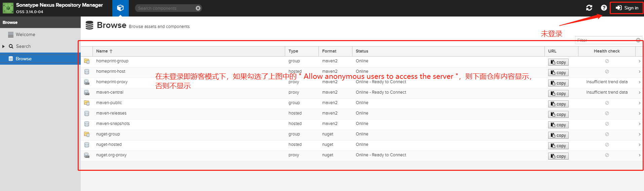Copy URL of homeprint-host

(x=558, y=73)
